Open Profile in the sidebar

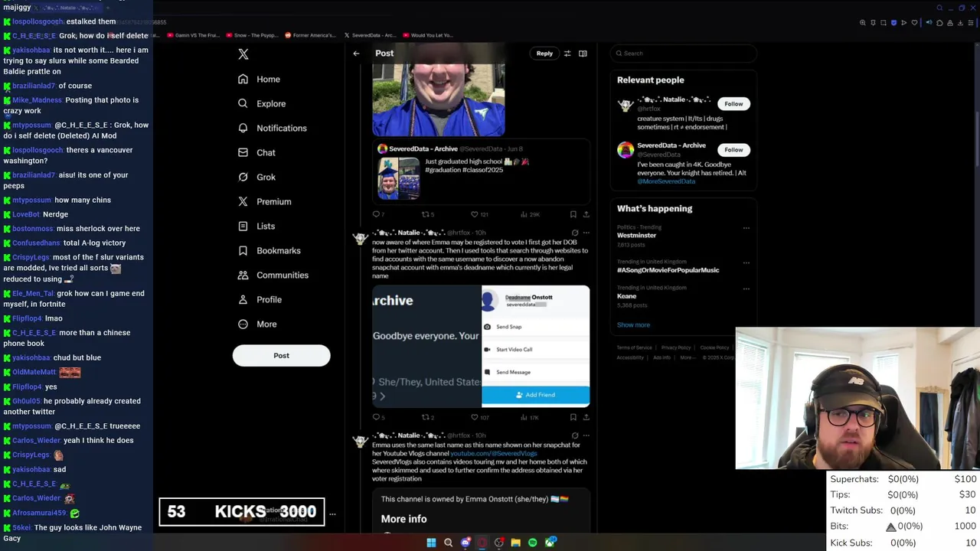260,299
